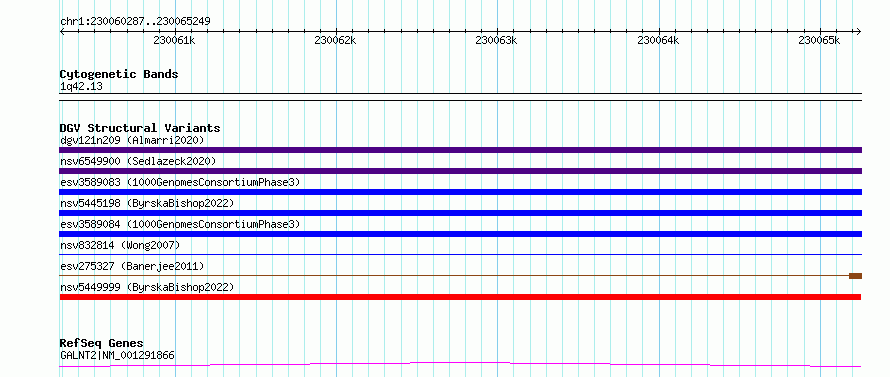Click the magenta GALNT2 gene line
890x377 pixels.
pyautogui.click(x=460, y=364)
